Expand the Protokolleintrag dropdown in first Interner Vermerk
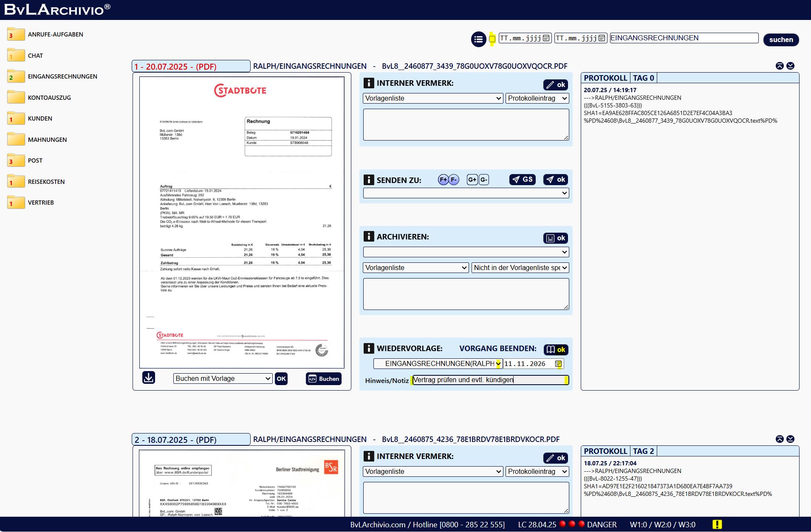Screen dimensions: 811x532 [x=537, y=98]
